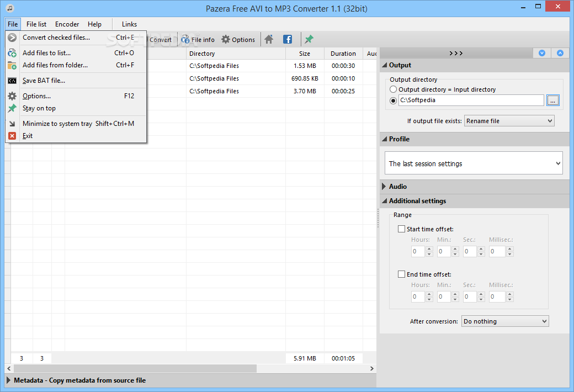This screenshot has height=392, width=574.
Task: Open the If output file exists dropdown
Action: coord(509,121)
